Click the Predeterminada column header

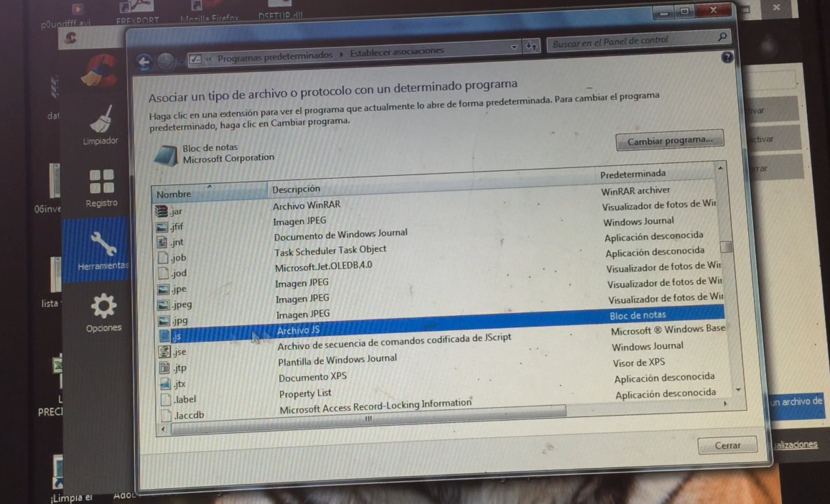(632, 174)
